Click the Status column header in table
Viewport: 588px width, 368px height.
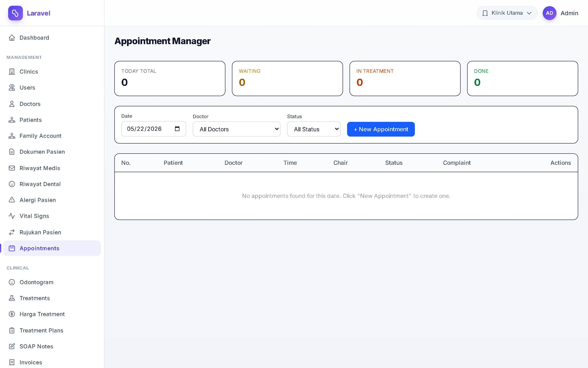point(394,163)
